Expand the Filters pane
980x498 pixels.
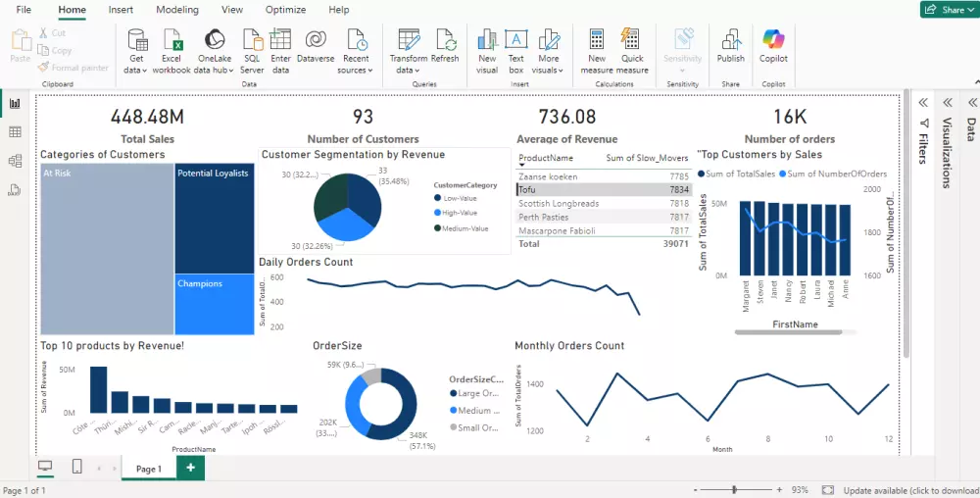click(x=923, y=103)
